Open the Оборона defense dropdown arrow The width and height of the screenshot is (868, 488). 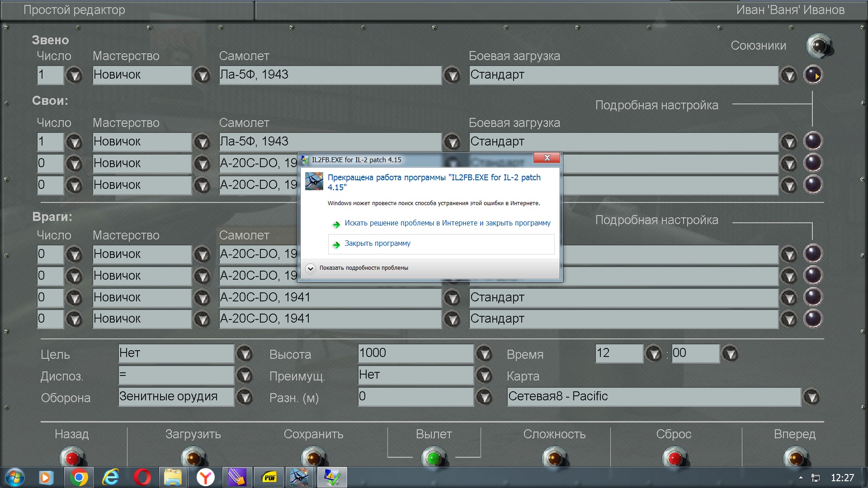245,397
